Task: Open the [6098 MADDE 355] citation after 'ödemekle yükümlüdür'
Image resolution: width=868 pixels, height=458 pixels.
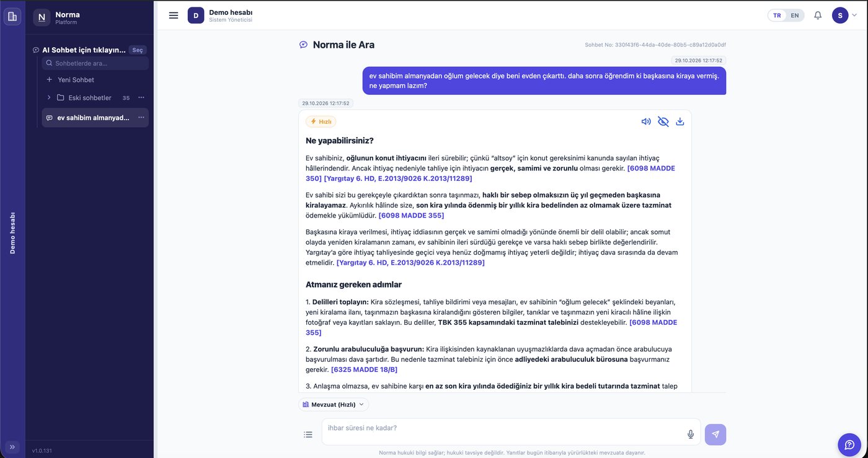Action: tap(411, 216)
